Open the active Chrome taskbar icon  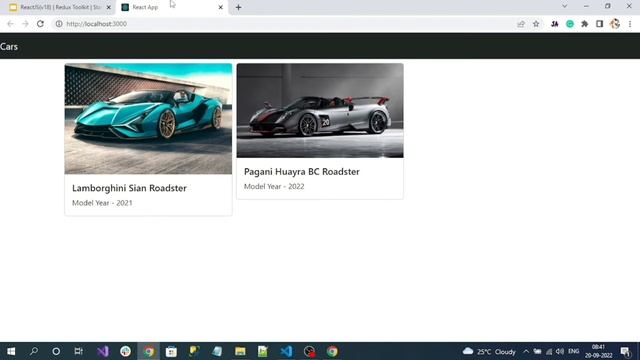pos(149,351)
